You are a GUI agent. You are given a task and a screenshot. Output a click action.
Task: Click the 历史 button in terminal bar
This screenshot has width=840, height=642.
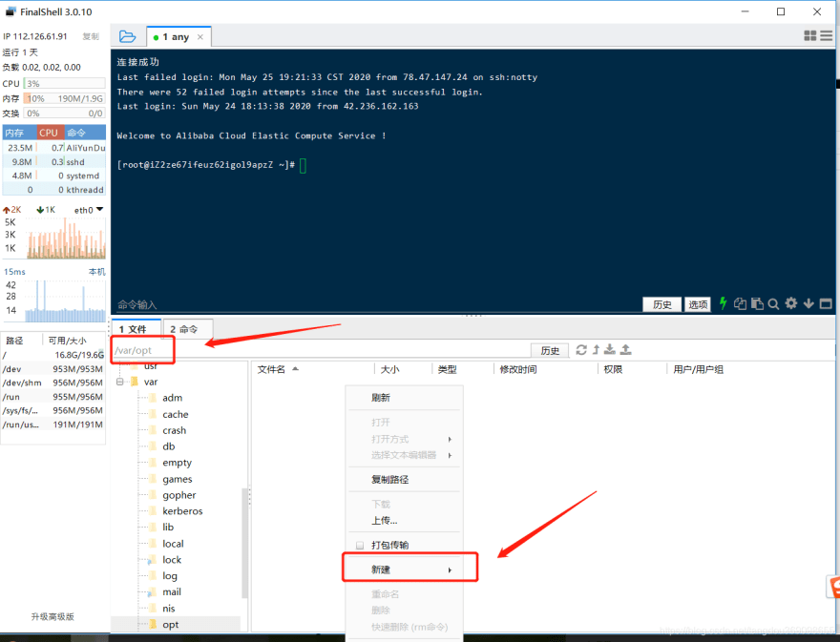(661, 304)
